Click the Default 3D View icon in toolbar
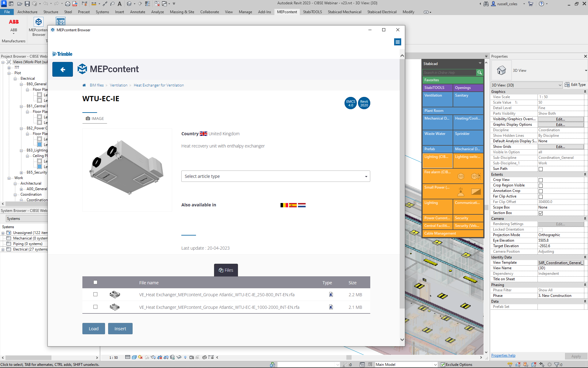 click(129, 4)
